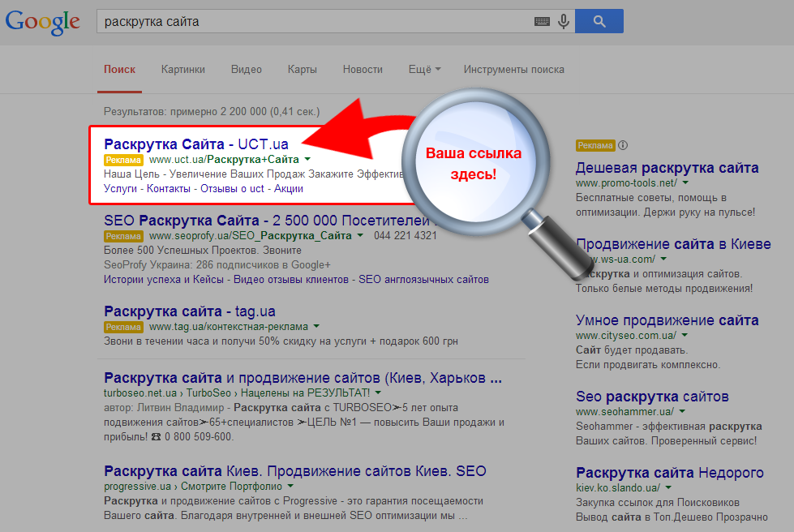Click the blue search magnifier button

[599, 21]
